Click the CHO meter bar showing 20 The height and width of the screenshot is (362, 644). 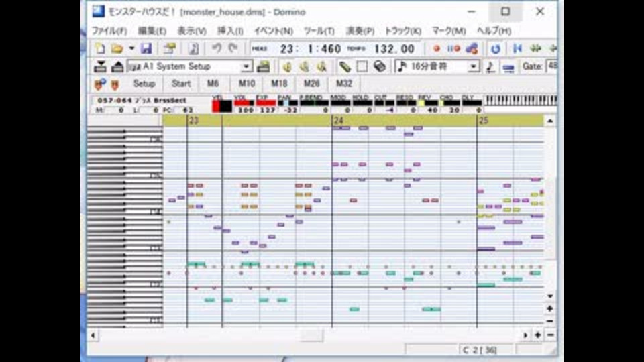(x=450, y=103)
